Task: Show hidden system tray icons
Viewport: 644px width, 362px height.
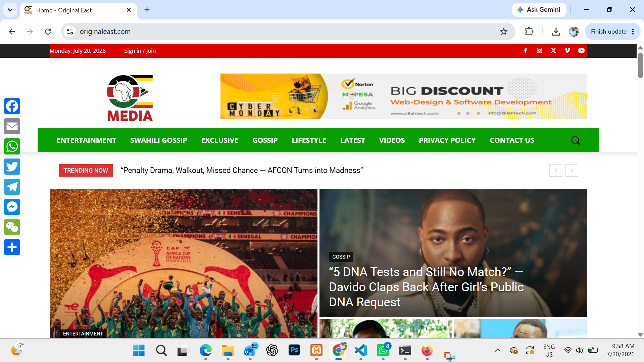Action: (498, 350)
